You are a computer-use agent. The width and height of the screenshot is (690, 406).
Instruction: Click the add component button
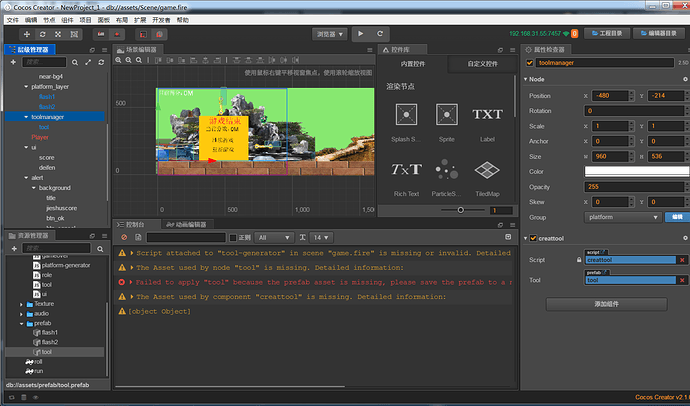[604, 303]
